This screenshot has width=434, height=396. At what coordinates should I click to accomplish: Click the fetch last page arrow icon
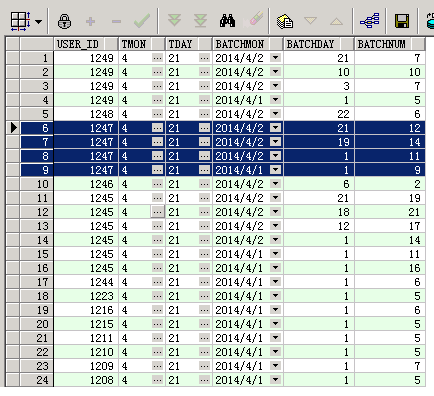tap(201, 21)
